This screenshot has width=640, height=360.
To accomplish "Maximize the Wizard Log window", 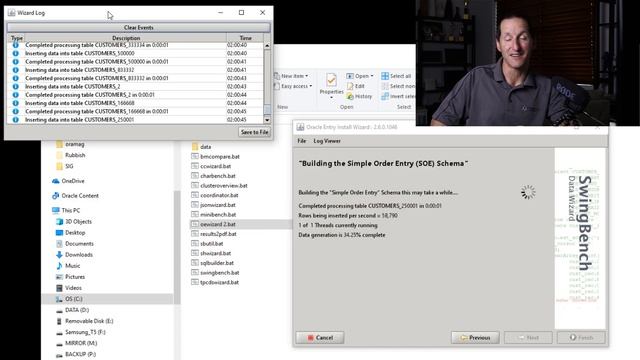I will (241, 13).
